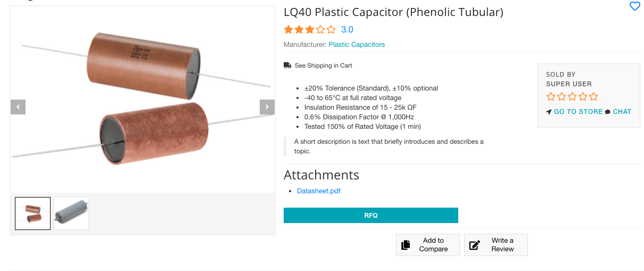
Task: Open the Datasheet.pdf attachment
Action: pos(318,191)
